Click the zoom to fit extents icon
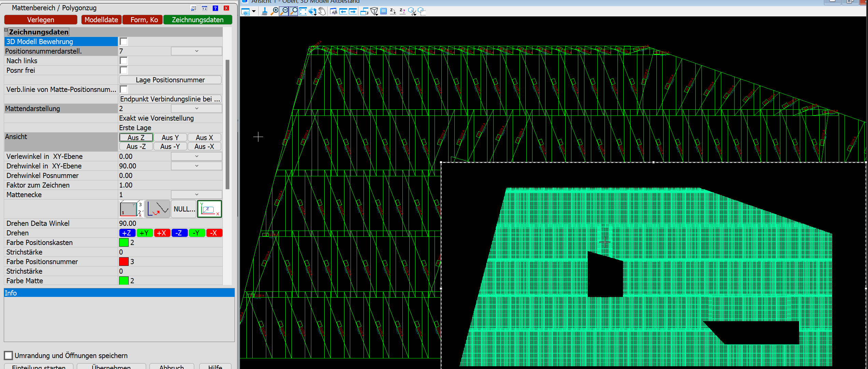The height and width of the screenshot is (369, 868). point(303,11)
